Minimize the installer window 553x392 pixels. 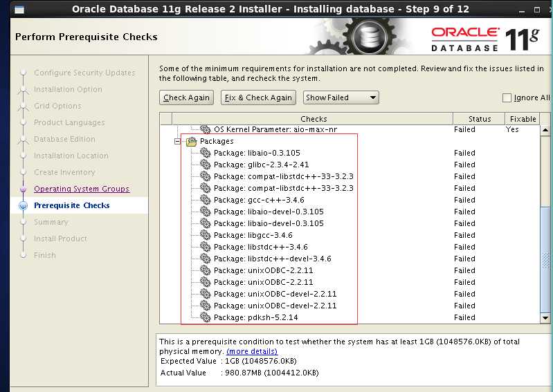coord(522,10)
